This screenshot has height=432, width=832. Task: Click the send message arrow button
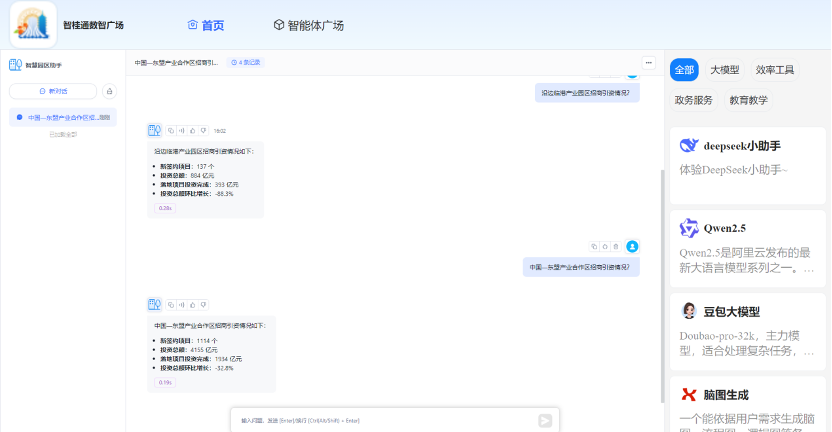pyautogui.click(x=545, y=421)
